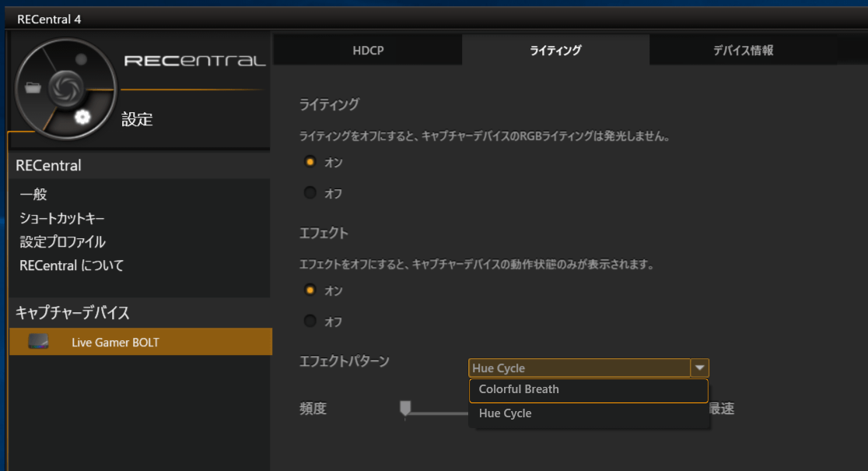The image size is (868, 471).
Task: Click the RECentral 4 window title
Action: pyautogui.click(x=49, y=19)
